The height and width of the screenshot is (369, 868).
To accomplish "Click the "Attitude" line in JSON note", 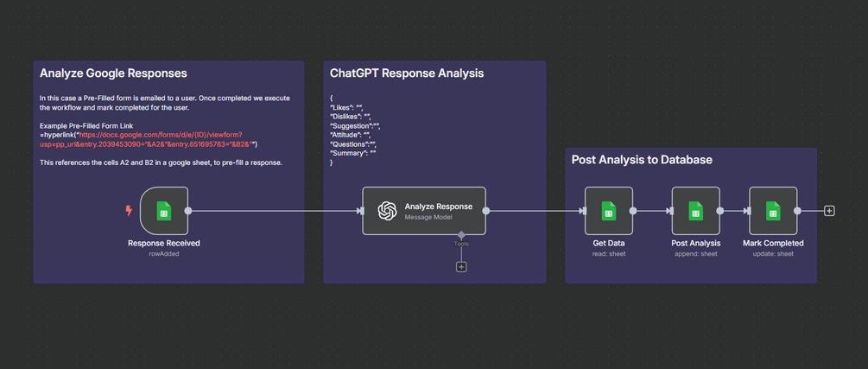I will (x=350, y=135).
